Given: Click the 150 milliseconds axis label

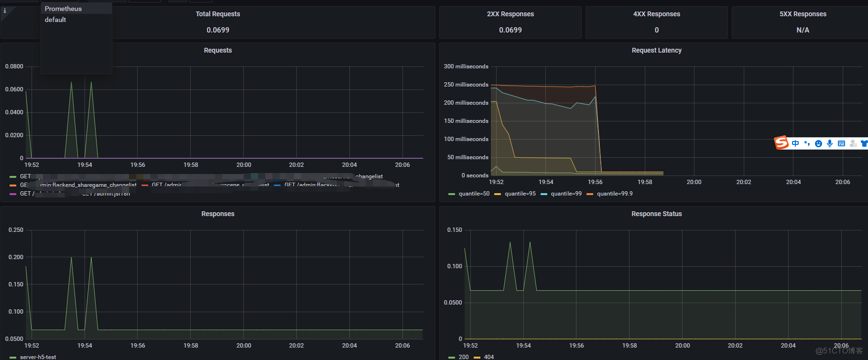Looking at the screenshot, I should click(466, 121).
